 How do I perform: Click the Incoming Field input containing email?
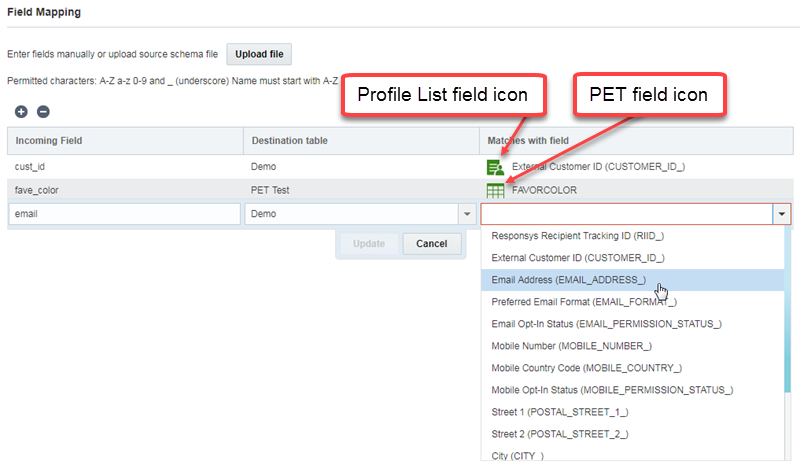click(x=124, y=214)
